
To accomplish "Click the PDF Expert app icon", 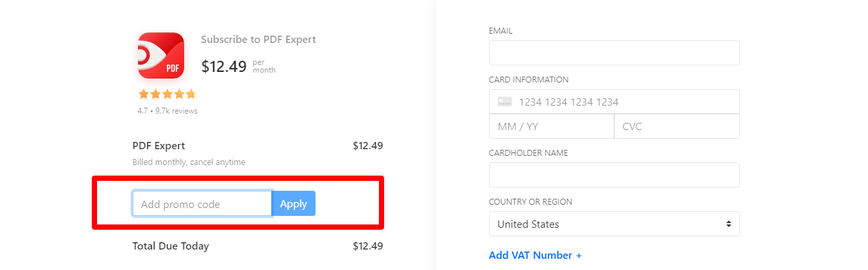I will [x=160, y=55].
